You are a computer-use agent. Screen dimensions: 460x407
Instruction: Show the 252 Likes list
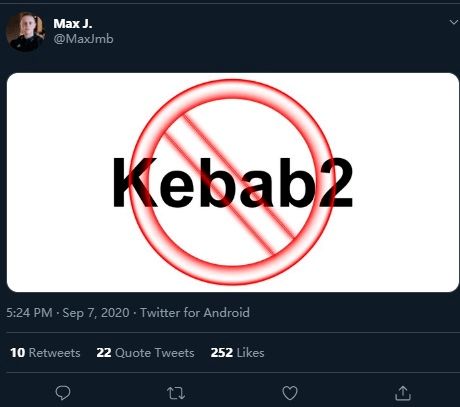(x=237, y=353)
